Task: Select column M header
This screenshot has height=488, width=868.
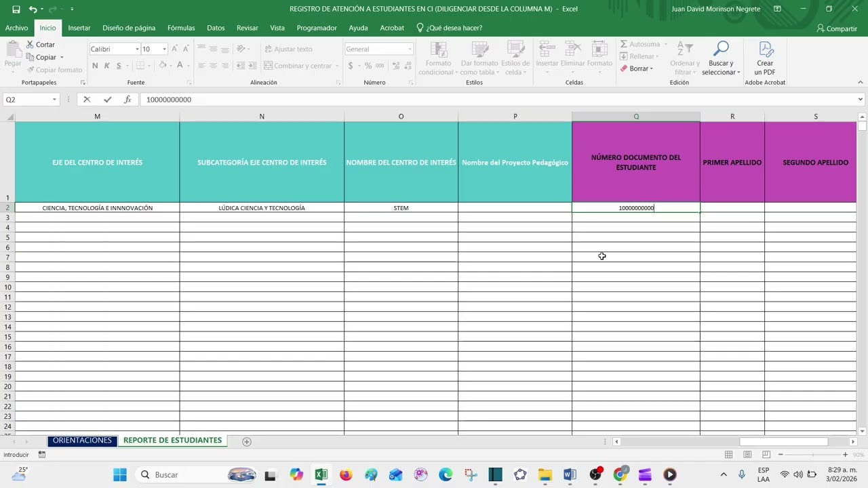Action: tap(97, 117)
